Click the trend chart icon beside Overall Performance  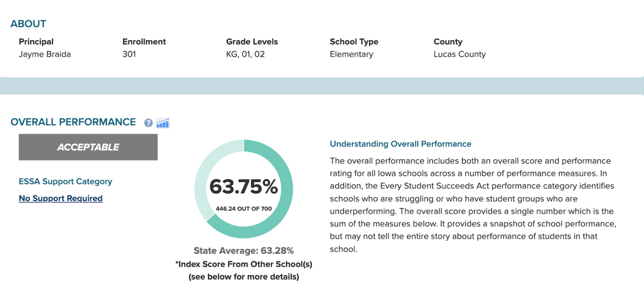pos(163,123)
